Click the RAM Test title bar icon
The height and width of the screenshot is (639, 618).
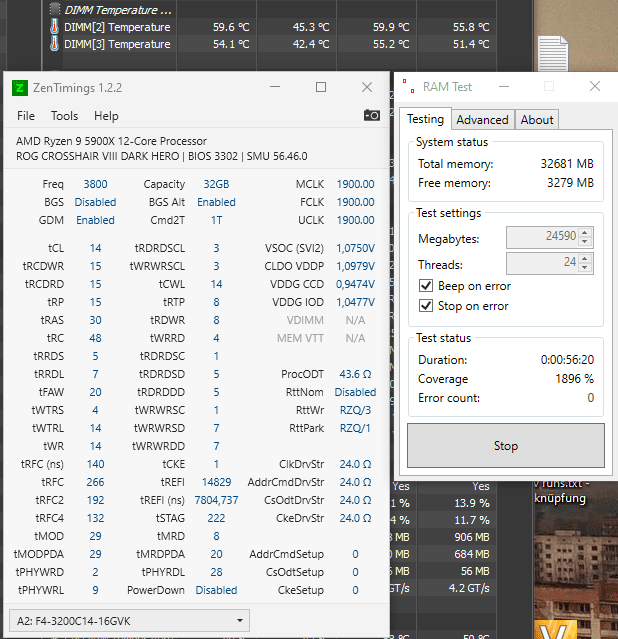point(409,86)
